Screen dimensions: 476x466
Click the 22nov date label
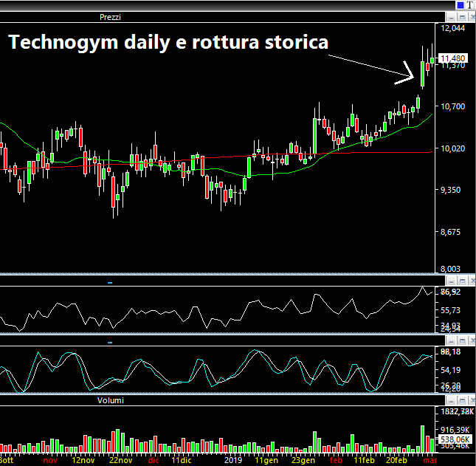point(121,460)
